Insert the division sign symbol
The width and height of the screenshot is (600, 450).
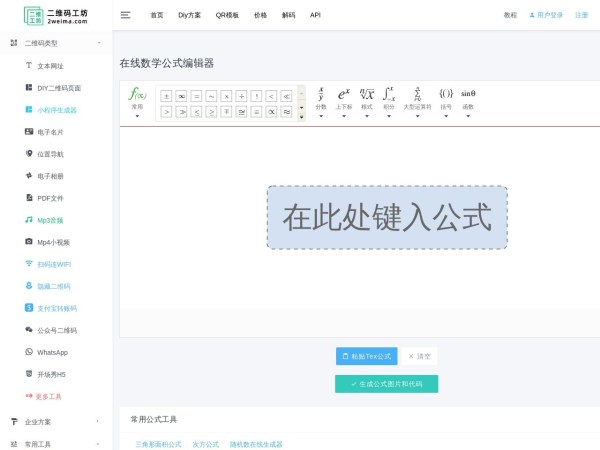(x=241, y=96)
